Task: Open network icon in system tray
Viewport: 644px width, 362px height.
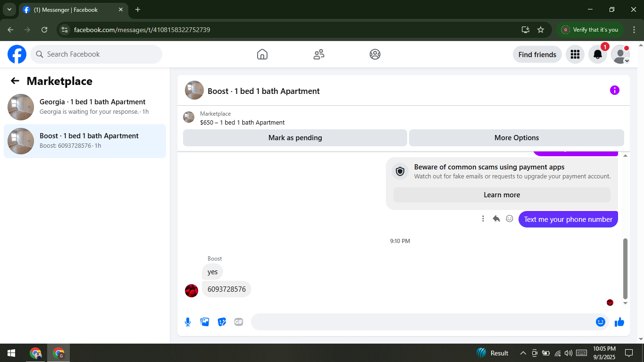Action: 557,353
